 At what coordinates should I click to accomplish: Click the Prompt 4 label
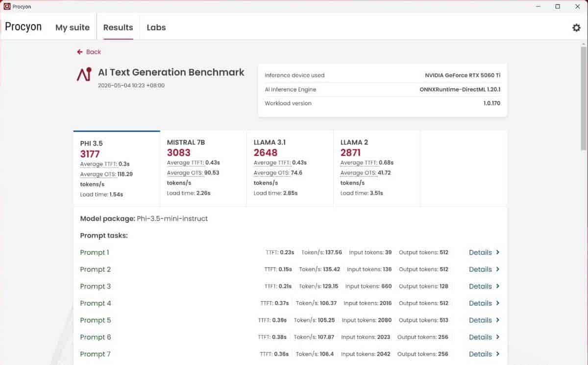tap(96, 303)
